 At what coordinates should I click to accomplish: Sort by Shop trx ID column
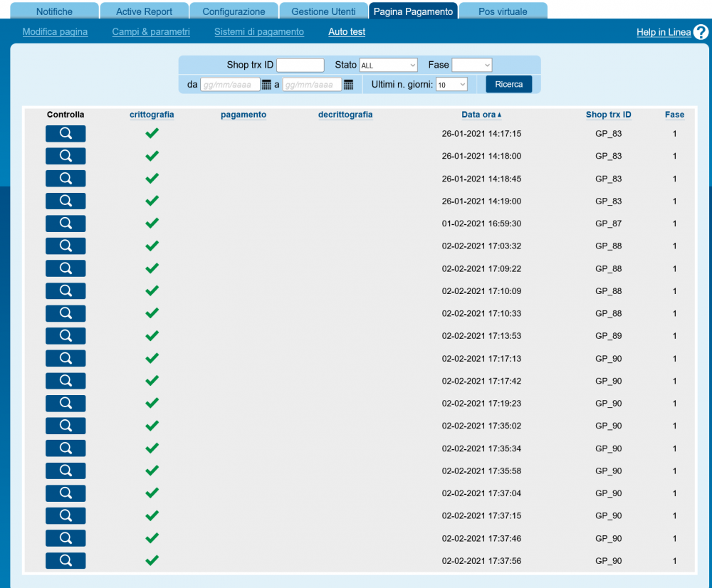tap(609, 115)
